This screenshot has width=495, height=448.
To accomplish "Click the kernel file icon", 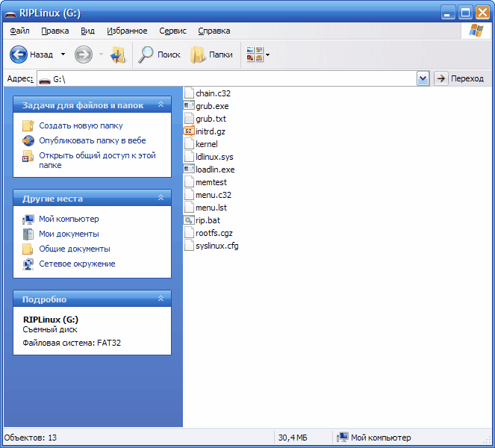I will tap(189, 144).
